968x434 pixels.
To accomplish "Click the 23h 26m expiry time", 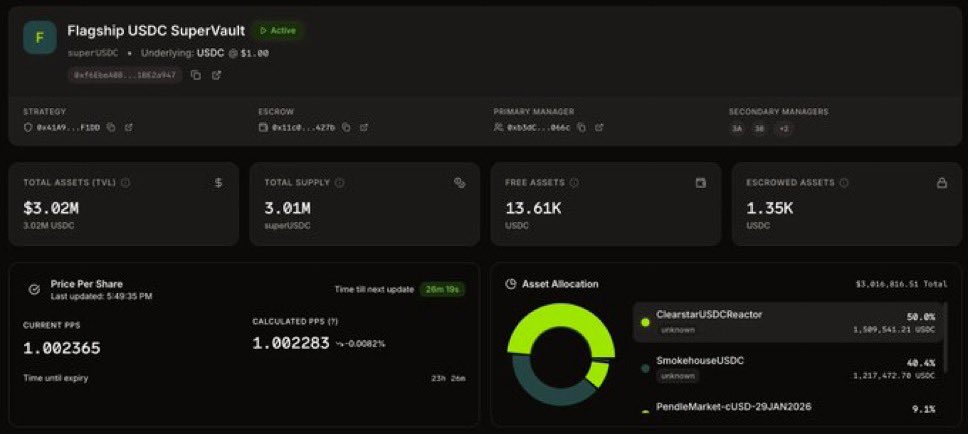I will pyautogui.click(x=448, y=378).
